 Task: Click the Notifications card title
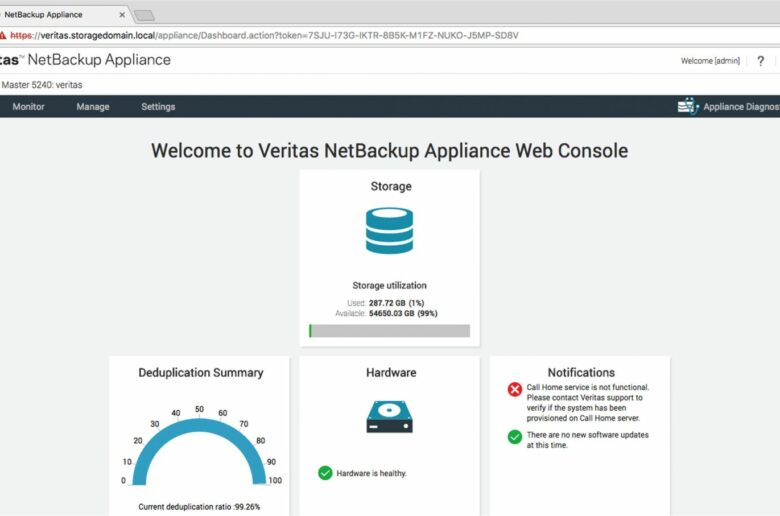tap(581, 373)
